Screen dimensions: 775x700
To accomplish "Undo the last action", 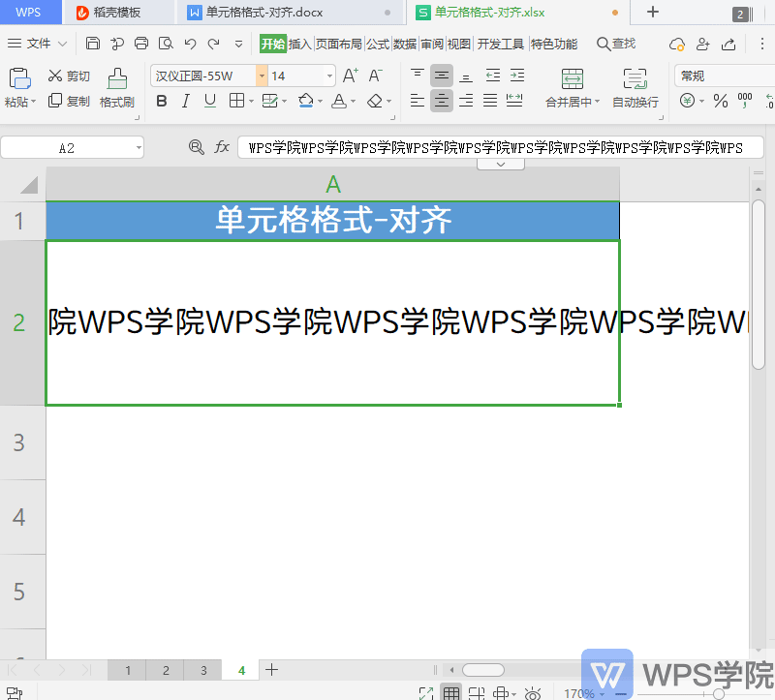I will [190, 44].
